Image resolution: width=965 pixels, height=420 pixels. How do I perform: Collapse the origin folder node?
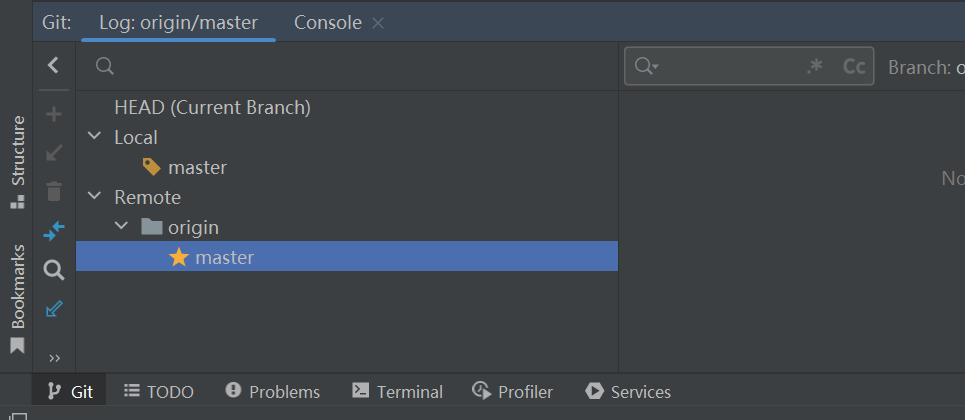coord(122,227)
